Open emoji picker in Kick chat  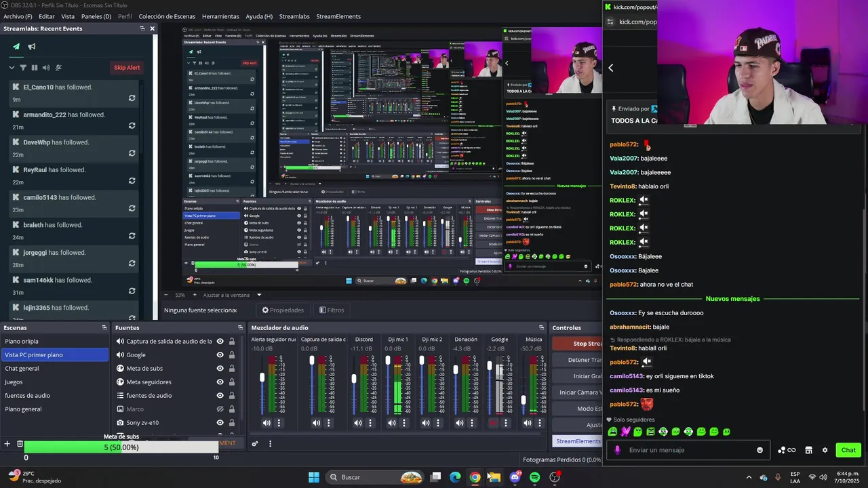pos(759,450)
